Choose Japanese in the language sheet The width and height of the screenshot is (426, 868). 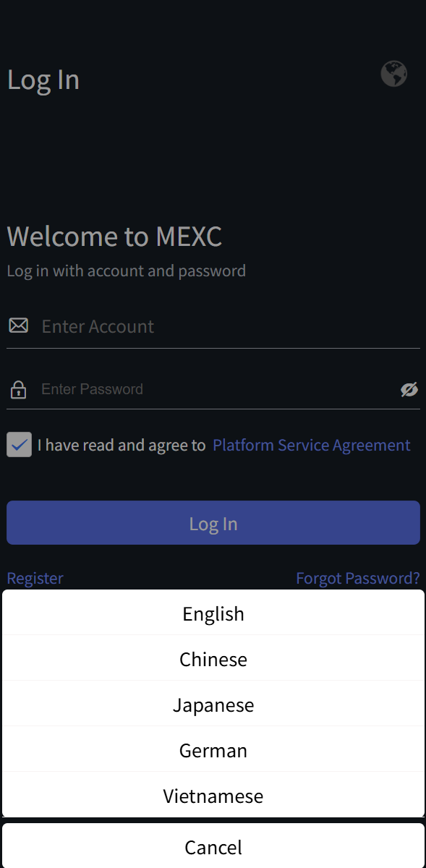(213, 704)
